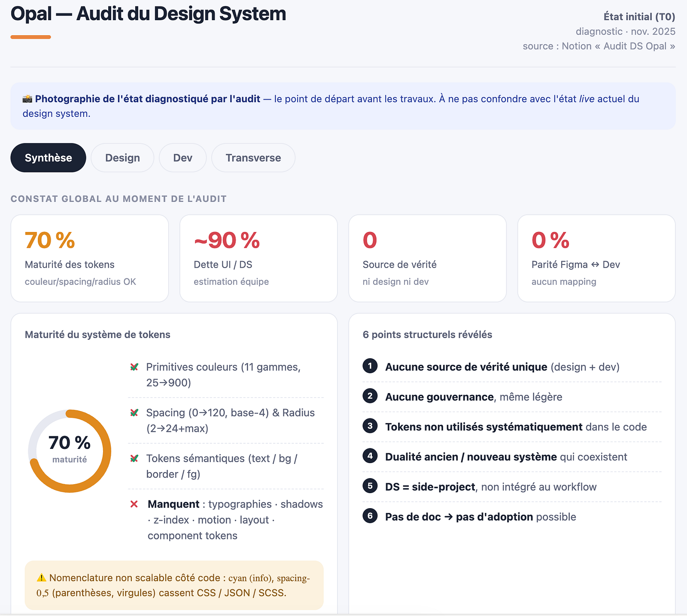Click number badge 6 for Pas de doc
Image resolution: width=687 pixels, height=616 pixels.
[370, 516]
